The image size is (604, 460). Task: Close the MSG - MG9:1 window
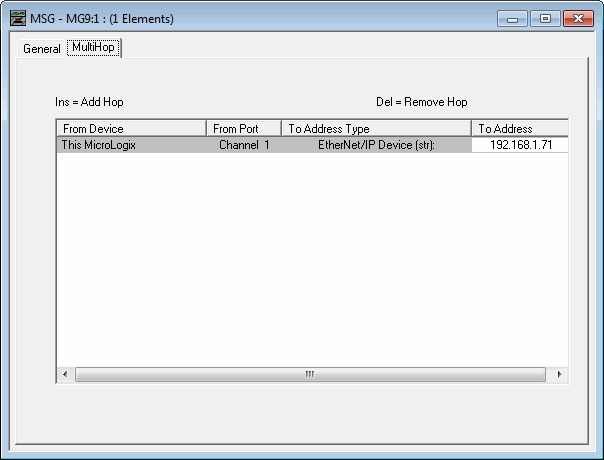[x=578, y=18]
